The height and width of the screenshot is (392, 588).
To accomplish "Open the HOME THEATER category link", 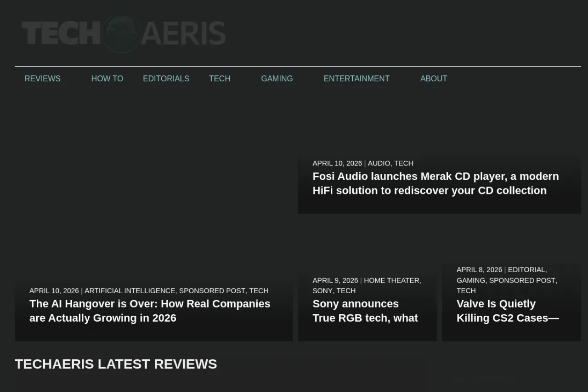I will (391, 280).
